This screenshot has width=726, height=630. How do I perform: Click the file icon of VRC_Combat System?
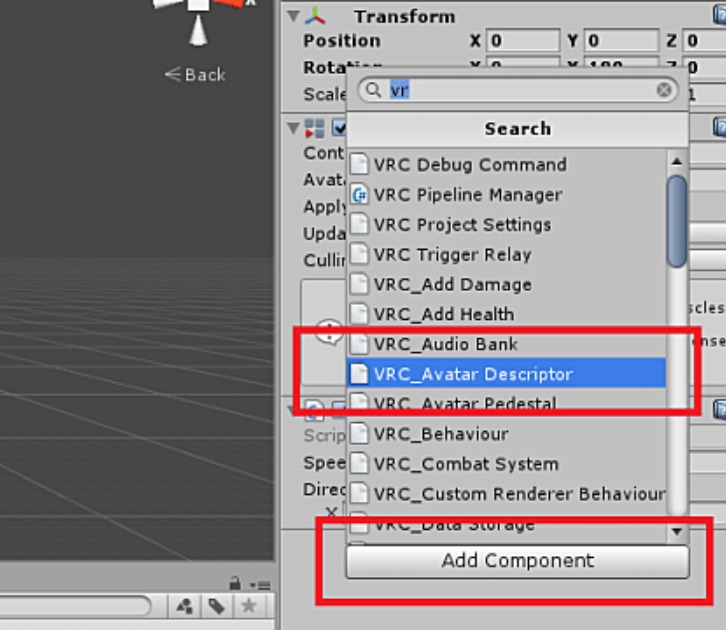coord(359,463)
